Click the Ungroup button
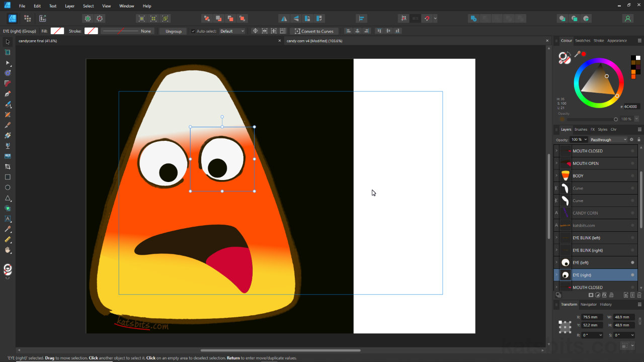The width and height of the screenshot is (644, 362). coord(174,31)
